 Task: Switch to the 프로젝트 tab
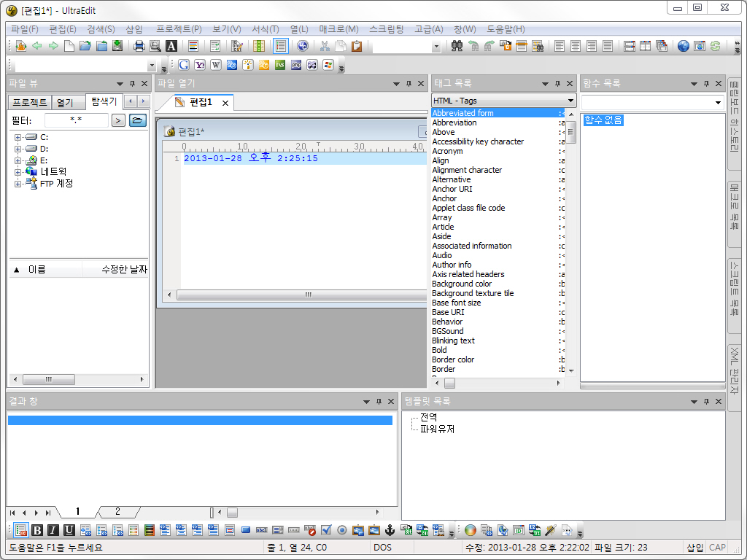point(29,102)
